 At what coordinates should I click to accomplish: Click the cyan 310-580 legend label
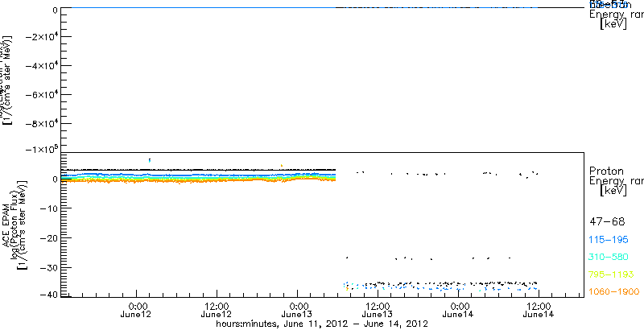[610, 258]
